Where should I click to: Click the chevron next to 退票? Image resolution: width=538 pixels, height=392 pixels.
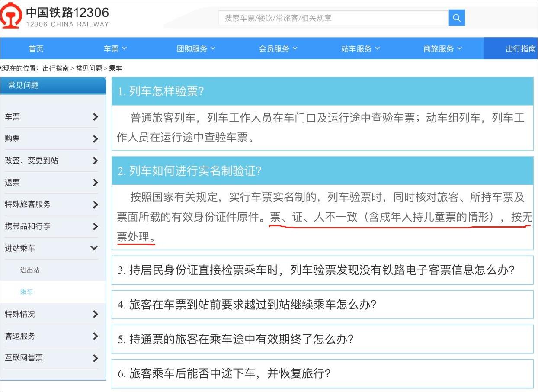tap(95, 183)
